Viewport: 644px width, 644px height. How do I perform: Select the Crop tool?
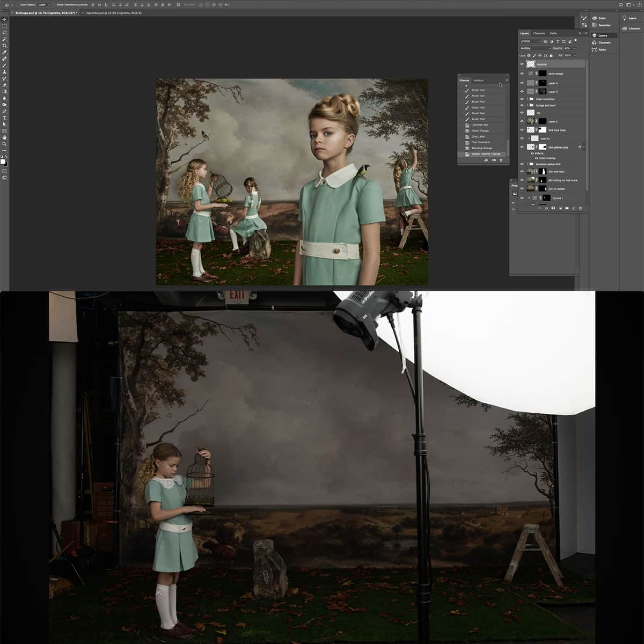5,46
